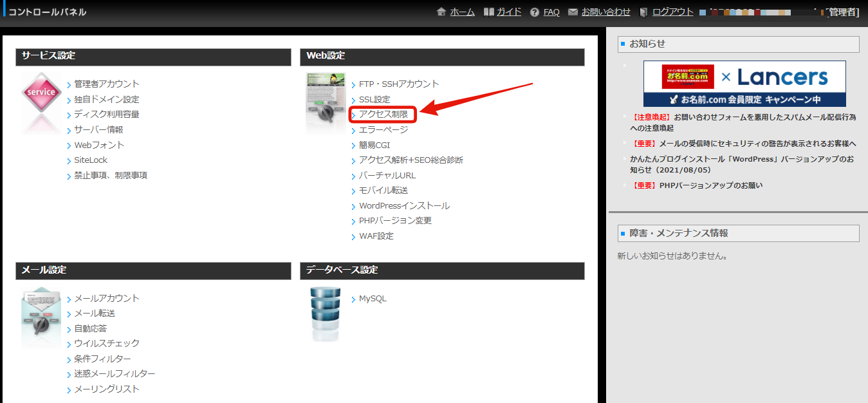
Task: Open the MySQL database settings
Action: 373,299
